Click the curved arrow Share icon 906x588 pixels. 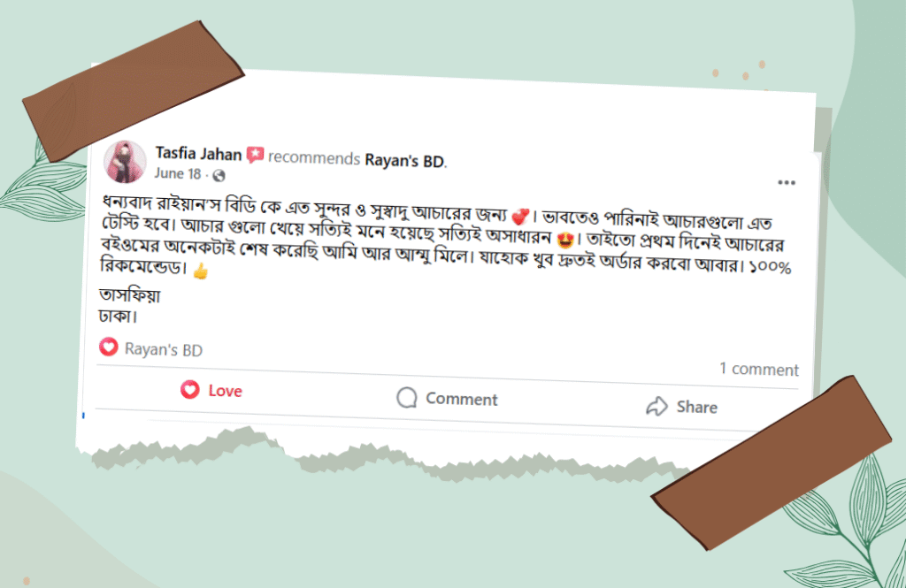click(x=657, y=406)
